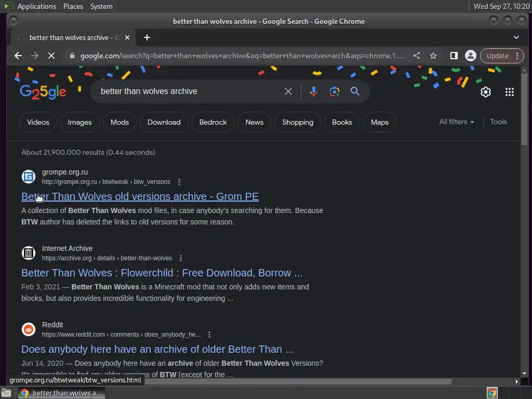Open the Reddit 'Does anybody here have an archive' result

pyautogui.click(x=157, y=349)
